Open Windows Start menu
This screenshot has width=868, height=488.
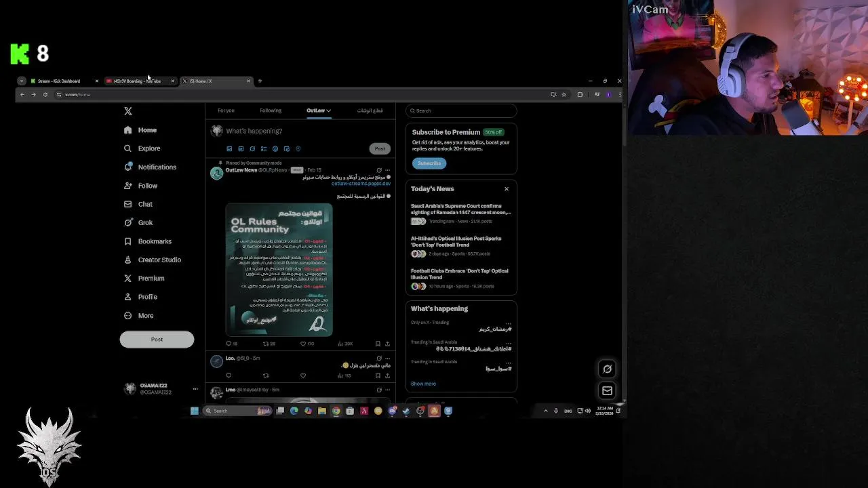click(195, 411)
